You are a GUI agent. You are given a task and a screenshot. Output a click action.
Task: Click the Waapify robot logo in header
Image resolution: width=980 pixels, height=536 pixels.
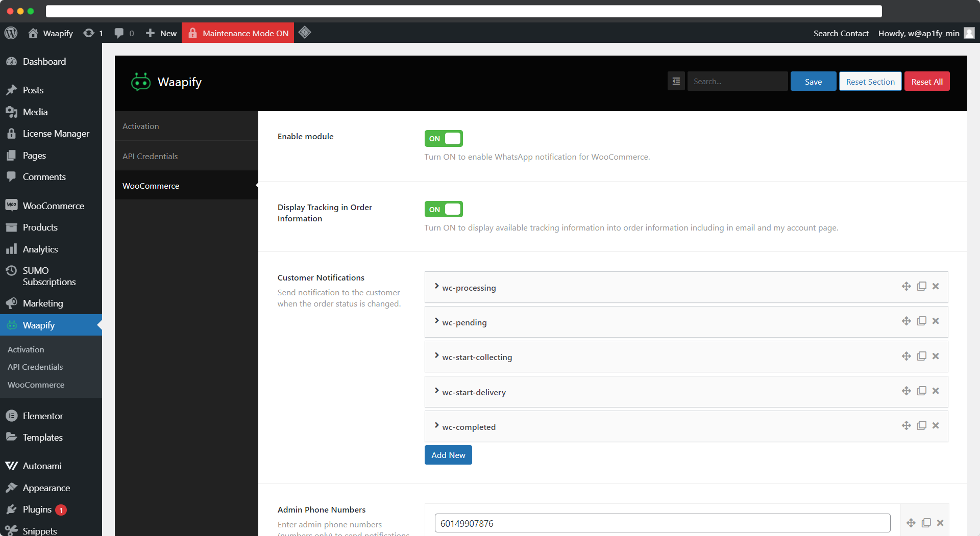click(141, 82)
